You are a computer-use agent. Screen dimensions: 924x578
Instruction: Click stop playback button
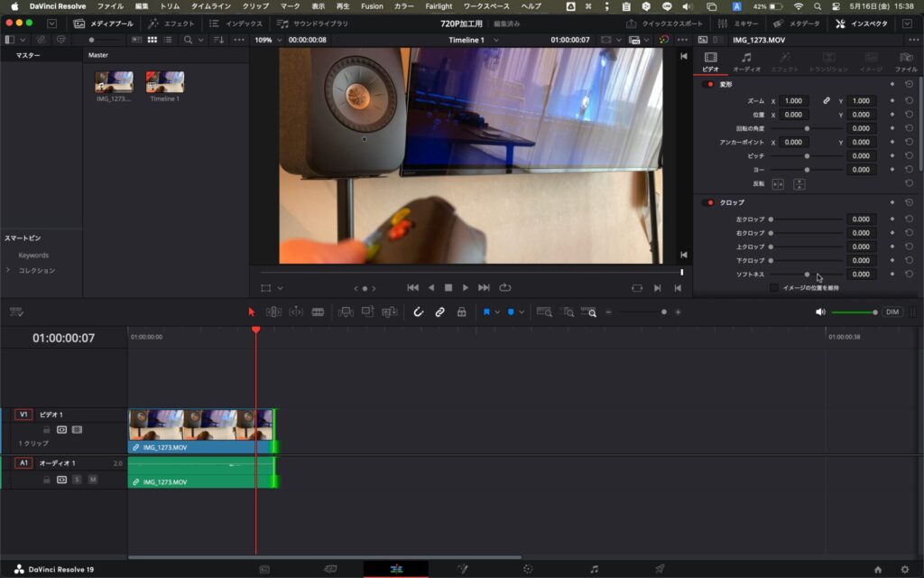point(448,288)
